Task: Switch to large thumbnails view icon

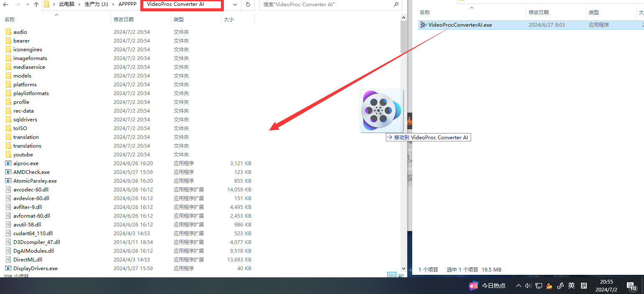Action: [x=401, y=275]
